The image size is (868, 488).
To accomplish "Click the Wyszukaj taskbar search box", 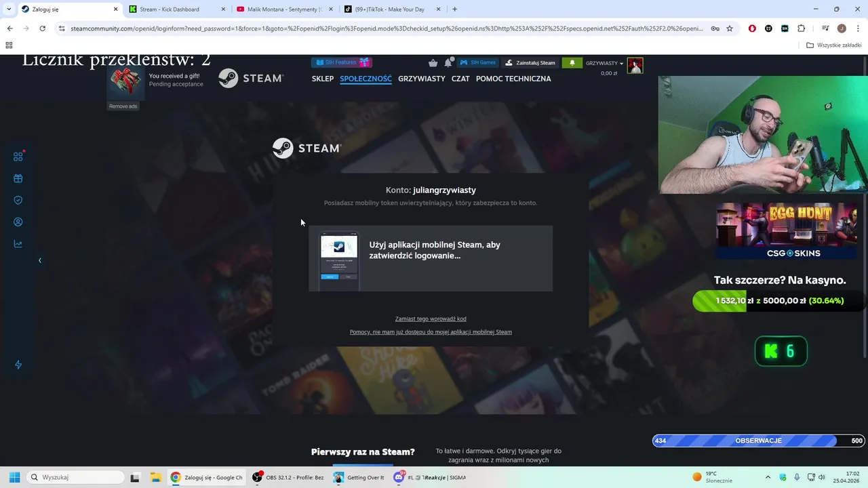I will pos(74,477).
